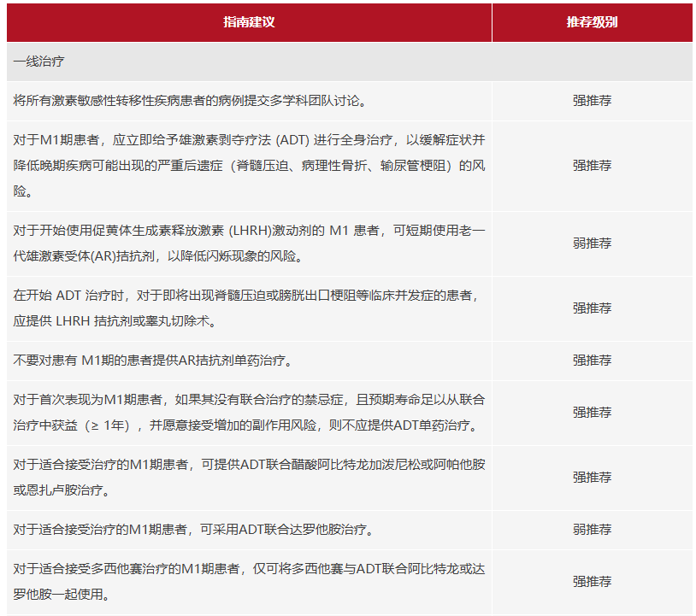Click 弱推荐 in the ADT联合达罗他胺治疗 row
The height and width of the screenshot is (616, 696).
point(592,530)
